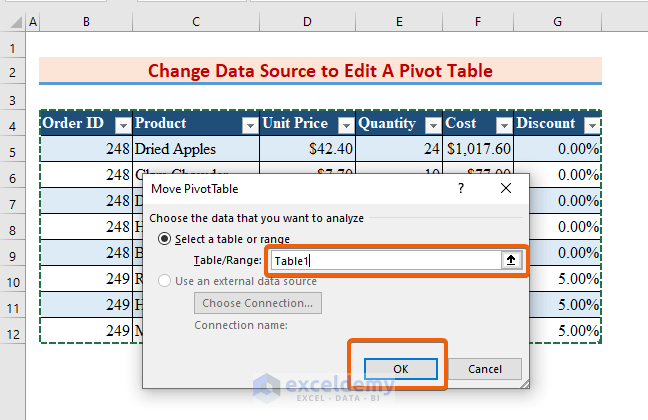Select row 5 header
This screenshot has height=420, width=648.
pyautogui.click(x=13, y=150)
